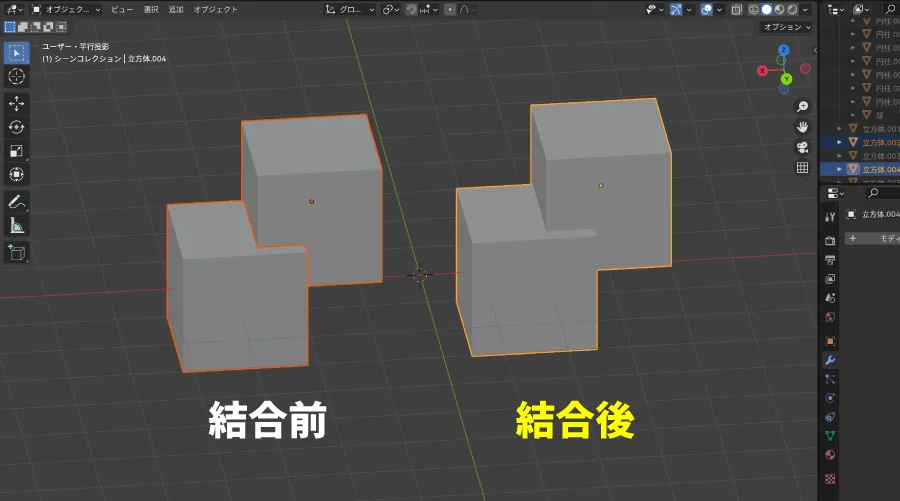
Task: Open the 追加 menu
Action: [176, 9]
